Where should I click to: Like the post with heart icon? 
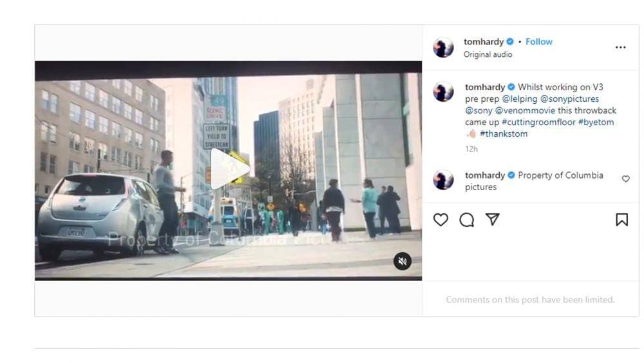tap(440, 220)
